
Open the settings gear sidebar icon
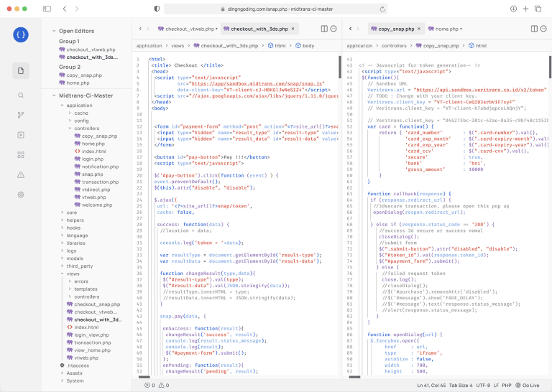[x=21, y=195]
